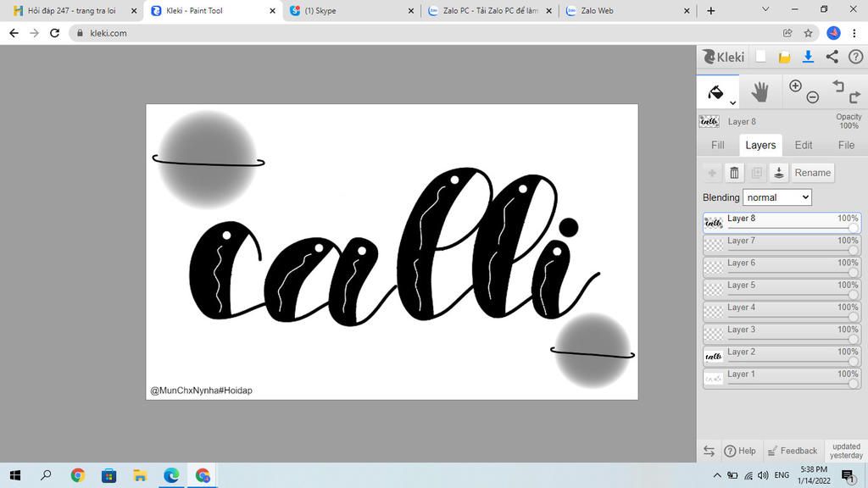Create a new blank image
The image size is (868, 488).
[x=760, y=57]
